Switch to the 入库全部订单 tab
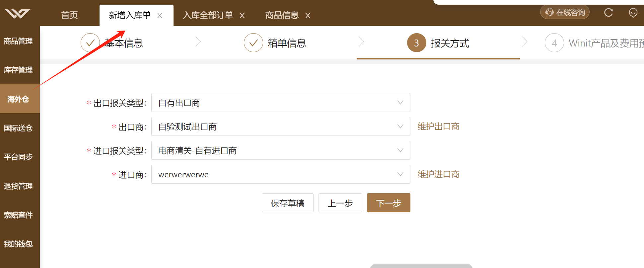 pos(208,15)
